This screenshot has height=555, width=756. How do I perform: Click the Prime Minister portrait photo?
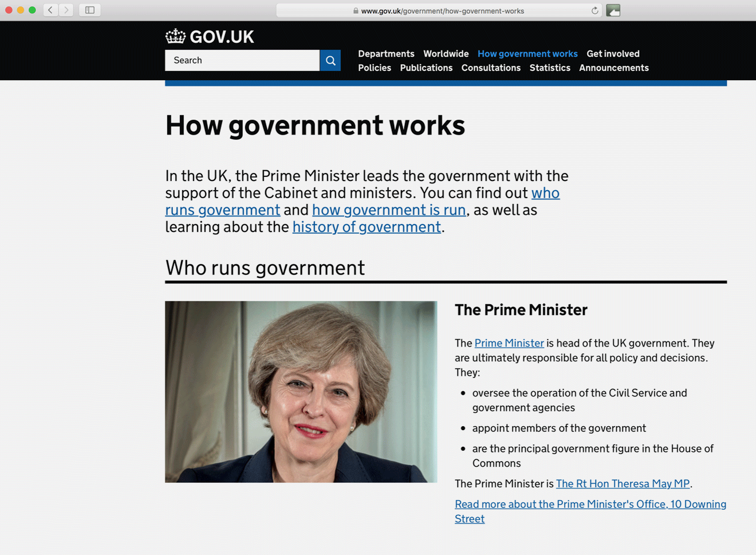301,392
